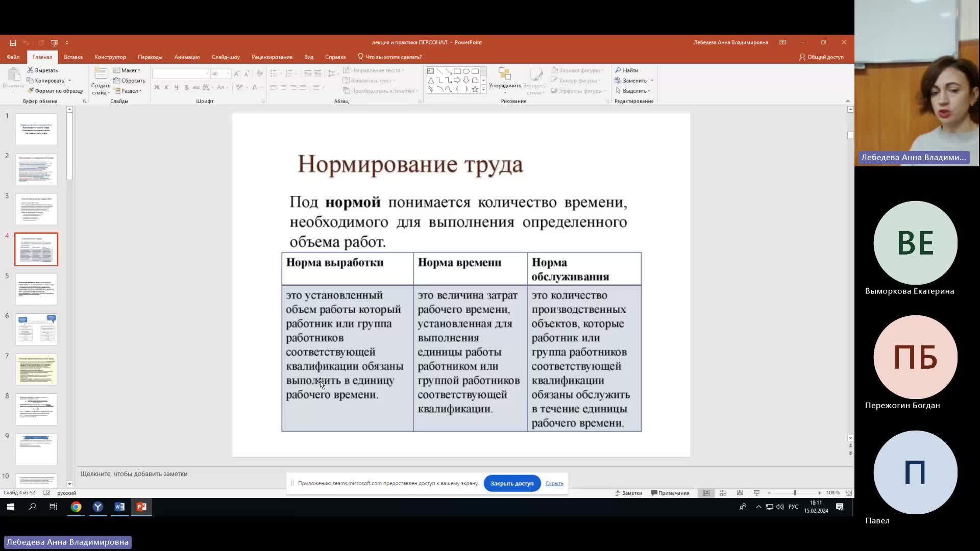
Task: Open the Clipboard group dialog launcher
Action: [85, 102]
